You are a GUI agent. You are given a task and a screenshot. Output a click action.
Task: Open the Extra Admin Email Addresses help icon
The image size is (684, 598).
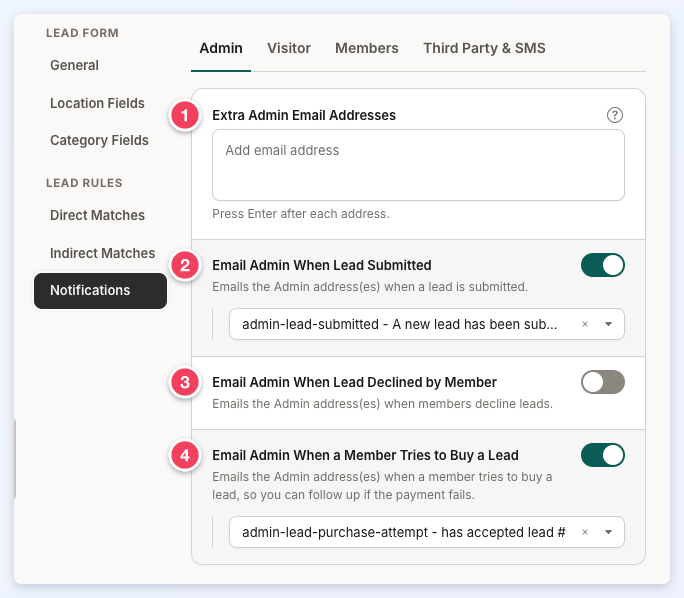click(x=615, y=115)
